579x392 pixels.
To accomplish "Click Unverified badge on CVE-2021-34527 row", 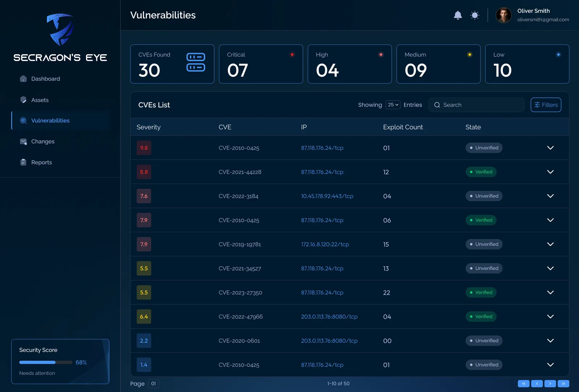I will point(484,268).
